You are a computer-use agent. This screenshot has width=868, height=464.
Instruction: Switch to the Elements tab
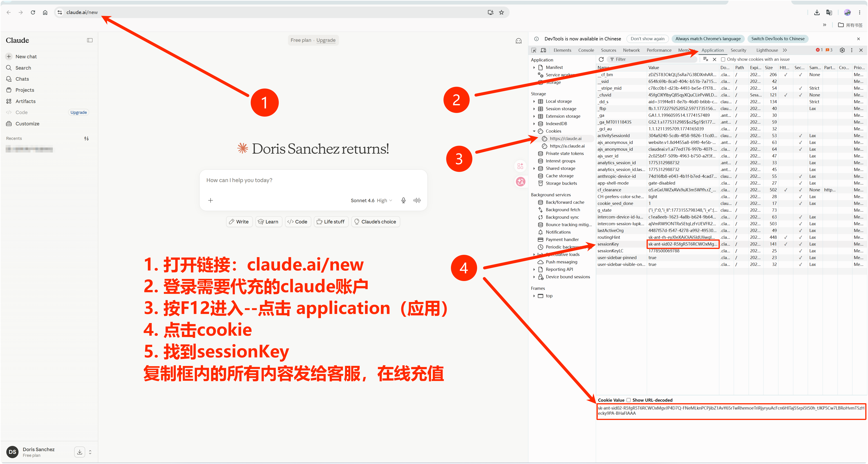(x=562, y=50)
